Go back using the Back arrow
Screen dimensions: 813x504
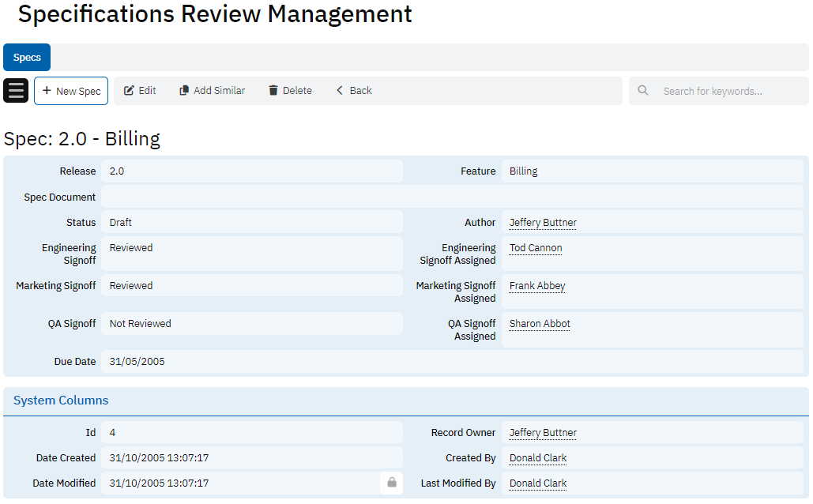(341, 91)
